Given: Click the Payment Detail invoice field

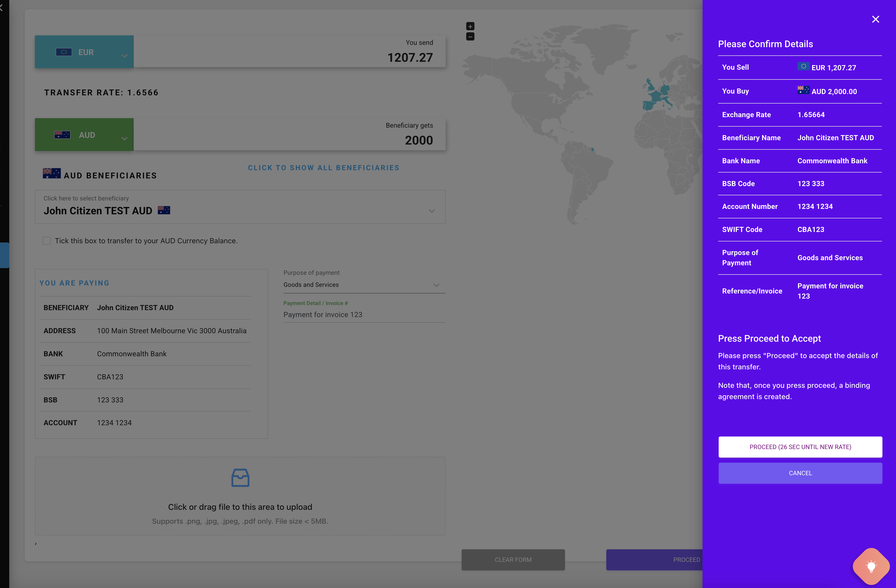Looking at the screenshot, I should tap(364, 315).
